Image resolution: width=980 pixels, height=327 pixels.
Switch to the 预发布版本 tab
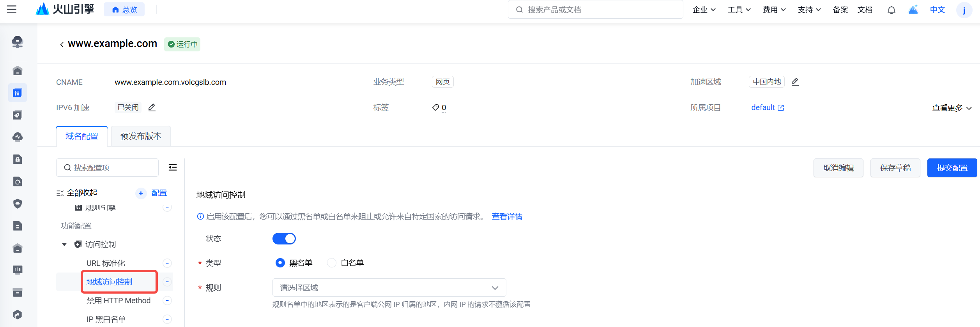click(x=141, y=136)
